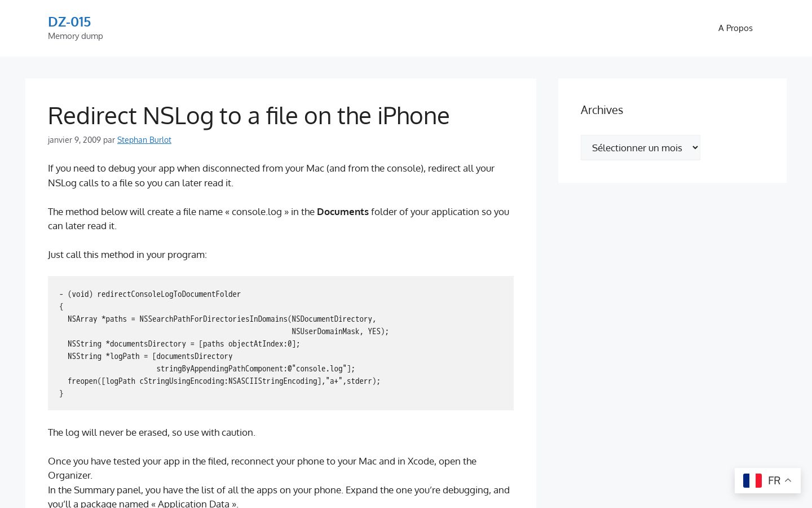This screenshot has height=508, width=812.
Task: Expand the FR language switcher chevron
Action: coord(788,480)
